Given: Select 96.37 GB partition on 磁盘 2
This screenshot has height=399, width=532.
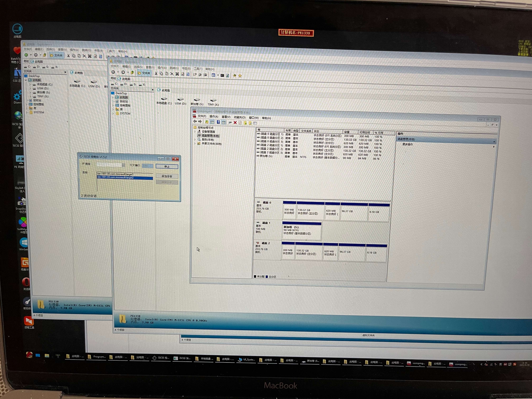Looking at the screenshot, I should tap(352, 252).
